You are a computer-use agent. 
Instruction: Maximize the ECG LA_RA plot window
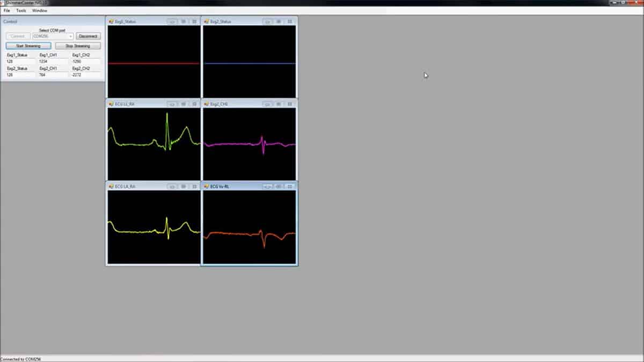click(x=183, y=187)
